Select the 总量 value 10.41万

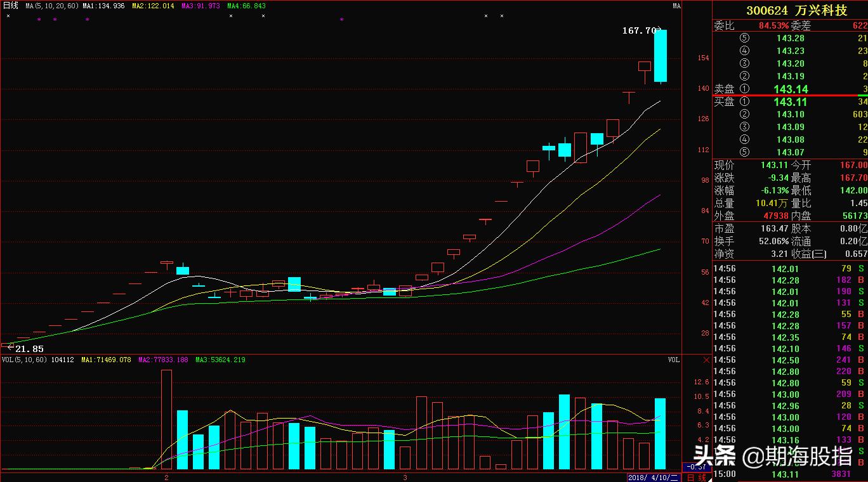[x=772, y=204]
